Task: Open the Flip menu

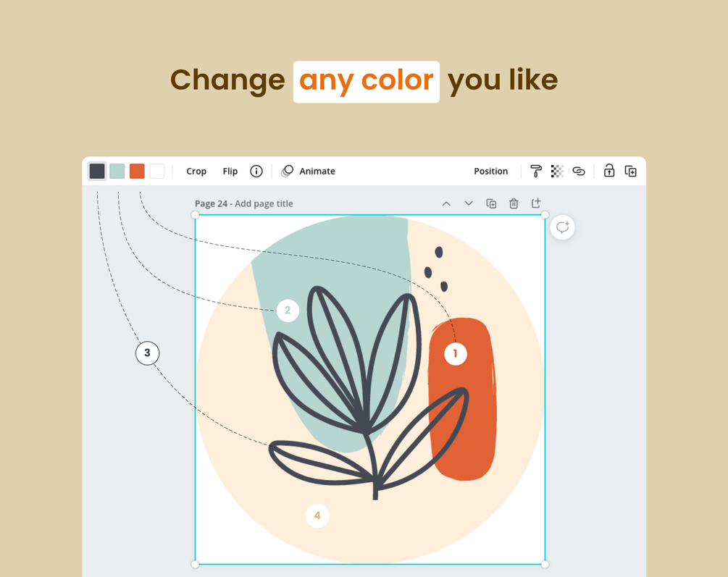Action: (230, 172)
